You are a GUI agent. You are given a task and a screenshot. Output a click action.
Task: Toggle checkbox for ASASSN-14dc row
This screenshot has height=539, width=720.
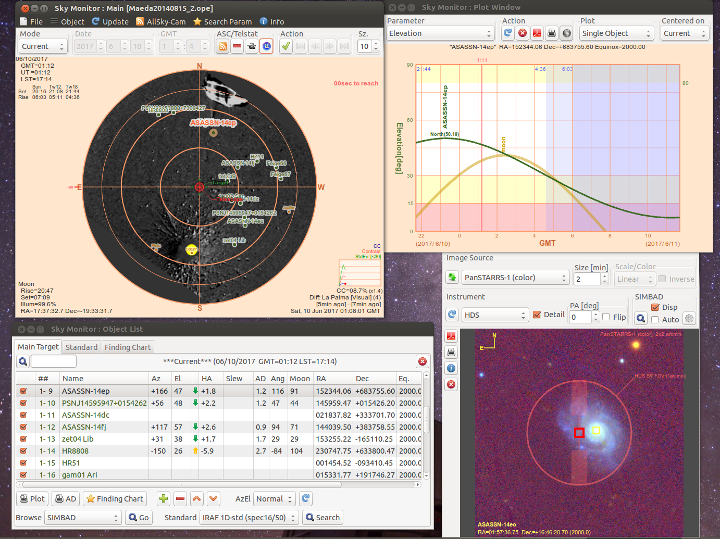pos(23,415)
